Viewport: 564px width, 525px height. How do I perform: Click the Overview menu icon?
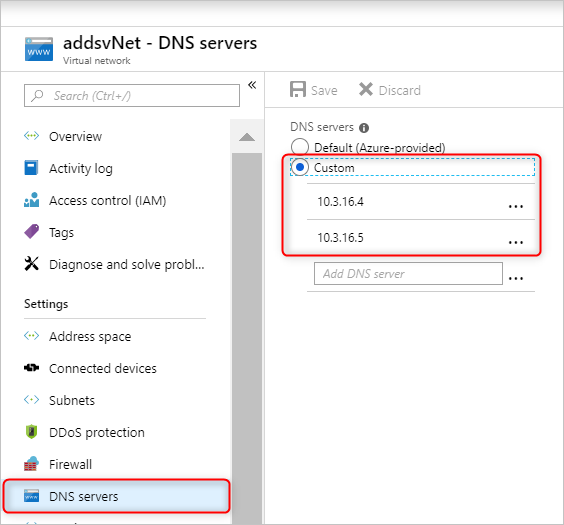point(31,136)
